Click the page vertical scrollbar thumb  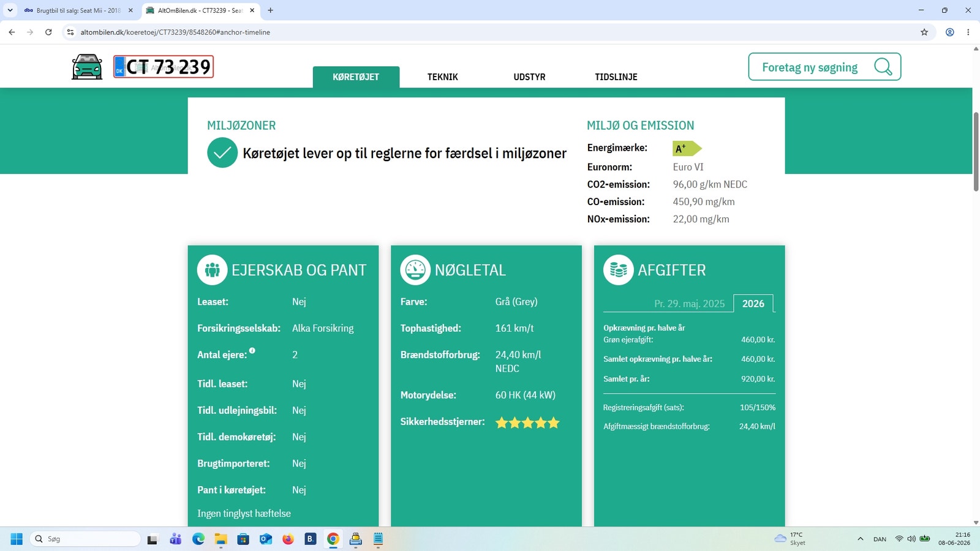pyautogui.click(x=976, y=152)
